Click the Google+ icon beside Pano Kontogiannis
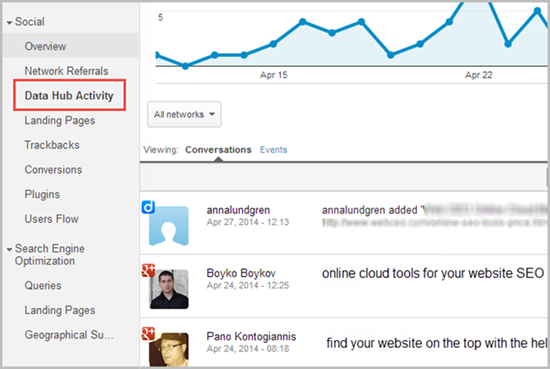Image resolution: width=550 pixels, height=369 pixels. (148, 333)
